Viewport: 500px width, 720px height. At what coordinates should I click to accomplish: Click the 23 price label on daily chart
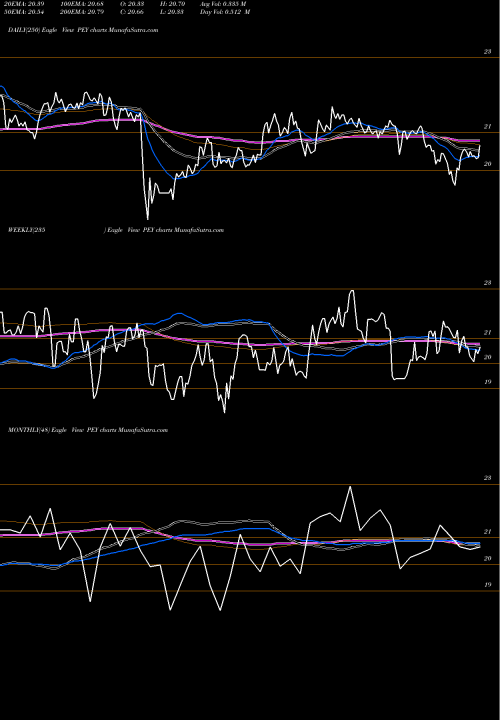(x=487, y=52)
